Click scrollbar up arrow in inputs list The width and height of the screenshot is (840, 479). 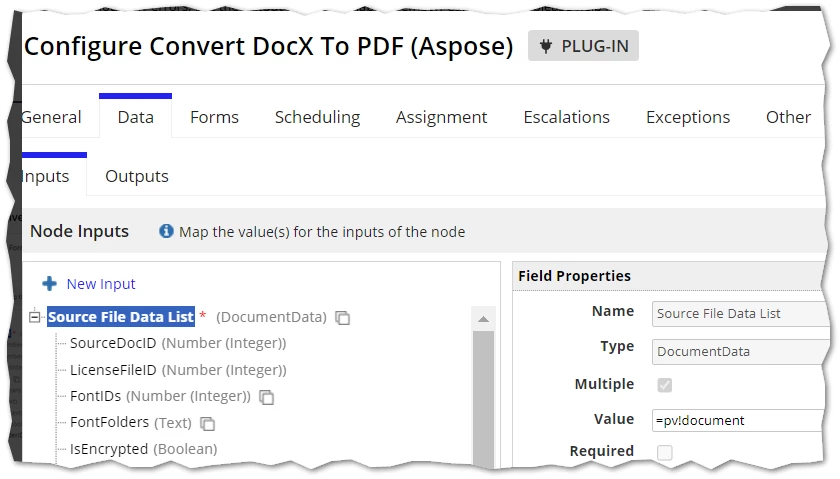pyautogui.click(x=483, y=319)
